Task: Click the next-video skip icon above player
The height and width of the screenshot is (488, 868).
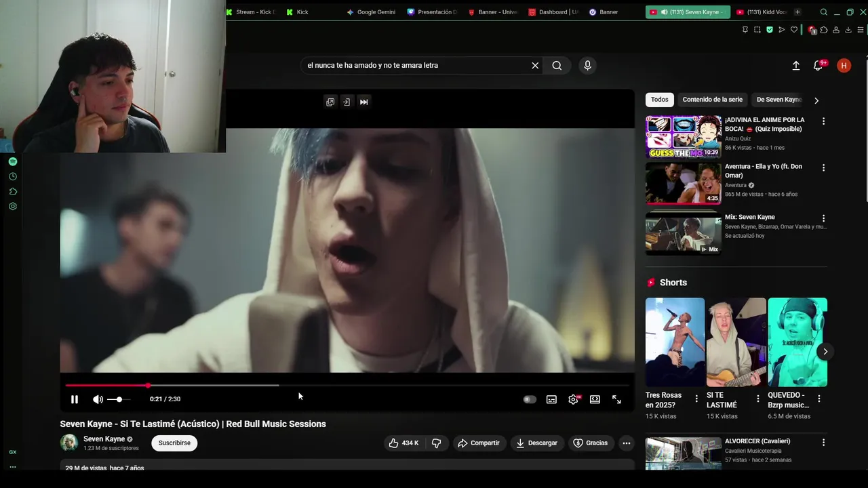Action: [364, 102]
